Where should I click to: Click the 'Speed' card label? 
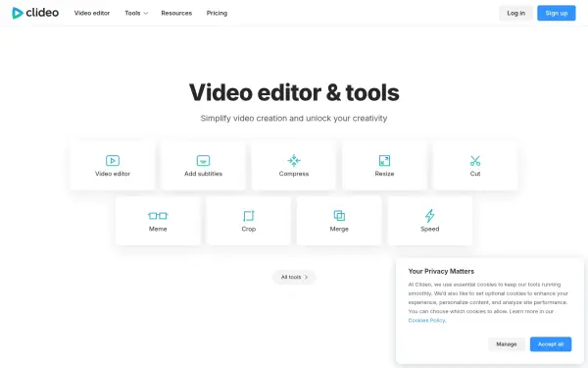tap(430, 229)
